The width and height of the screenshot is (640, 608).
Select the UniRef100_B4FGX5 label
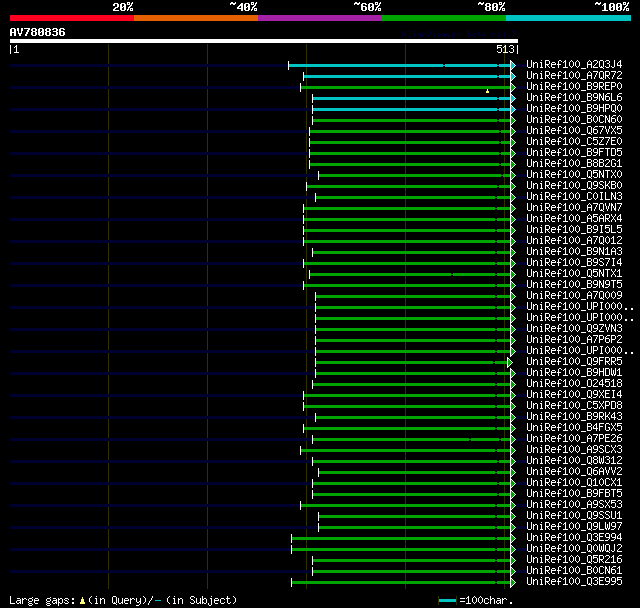pyautogui.click(x=574, y=428)
